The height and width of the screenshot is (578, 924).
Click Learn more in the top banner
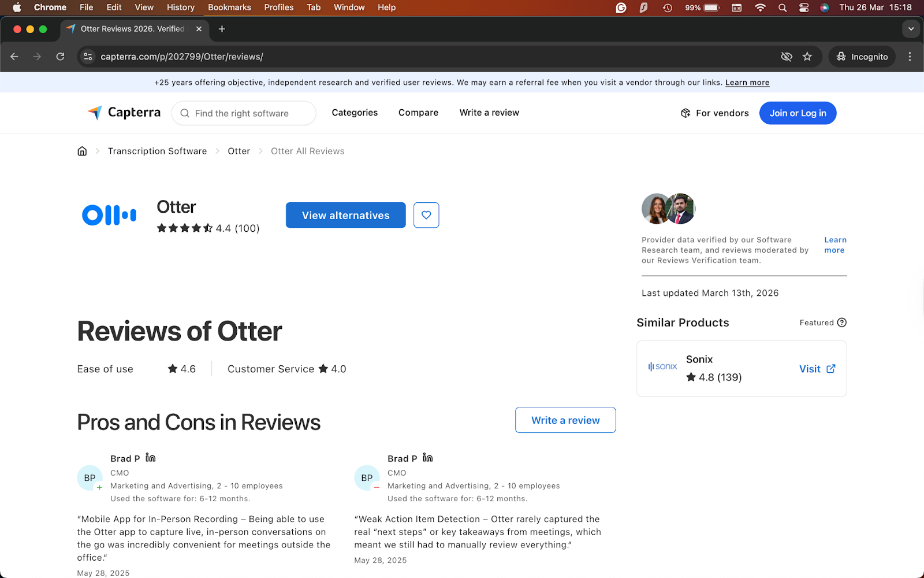pyautogui.click(x=747, y=83)
